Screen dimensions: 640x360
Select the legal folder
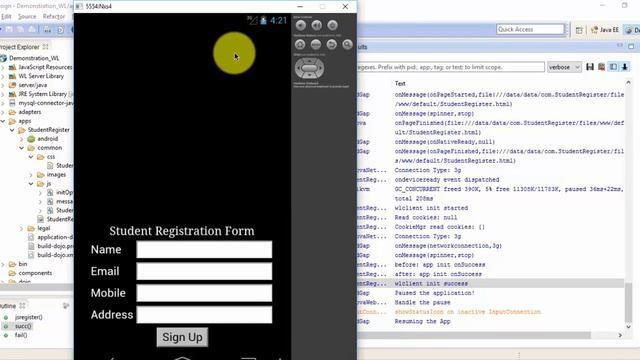click(x=43, y=228)
